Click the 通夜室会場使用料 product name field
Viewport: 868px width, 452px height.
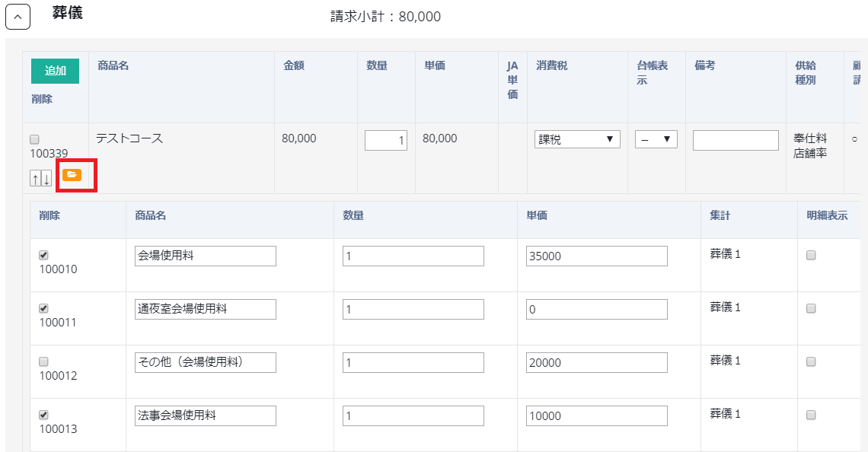(x=205, y=310)
